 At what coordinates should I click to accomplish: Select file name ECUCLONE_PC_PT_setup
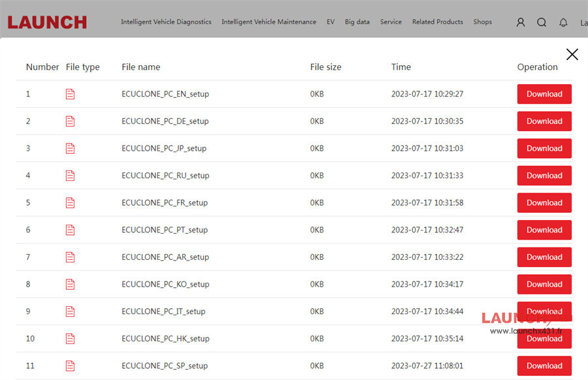(165, 230)
